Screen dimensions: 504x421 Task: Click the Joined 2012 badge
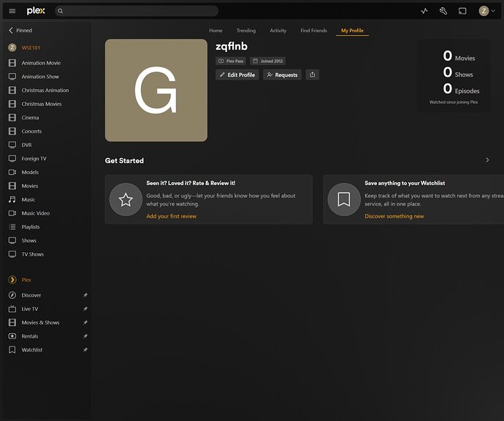coord(268,61)
